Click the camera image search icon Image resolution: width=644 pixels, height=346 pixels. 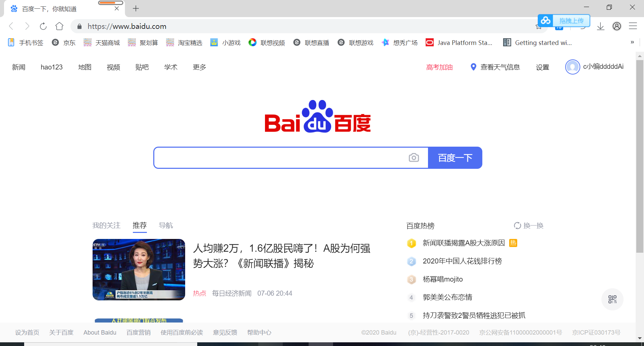click(x=414, y=157)
